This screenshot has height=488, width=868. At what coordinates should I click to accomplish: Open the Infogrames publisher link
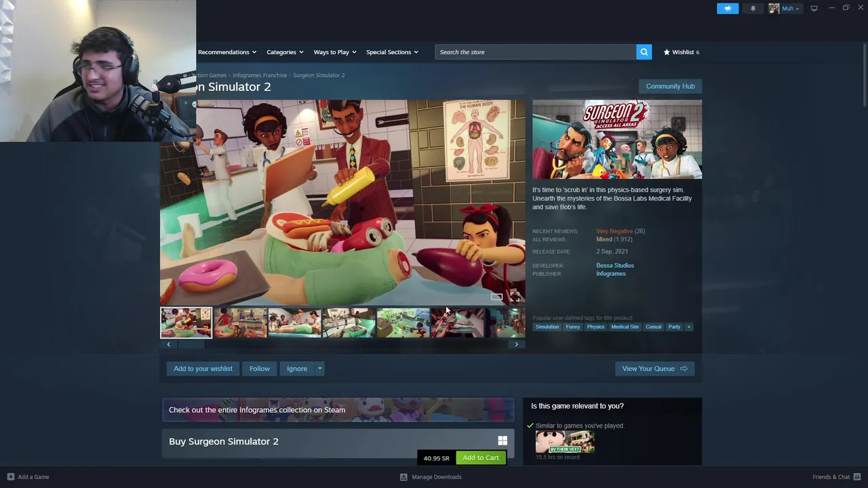611,274
